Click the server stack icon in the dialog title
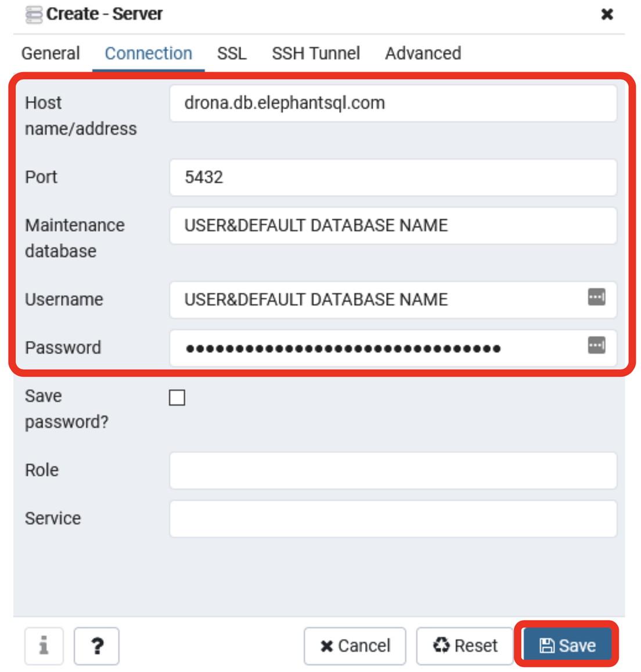Viewport: 641px width, 672px height. (x=33, y=14)
